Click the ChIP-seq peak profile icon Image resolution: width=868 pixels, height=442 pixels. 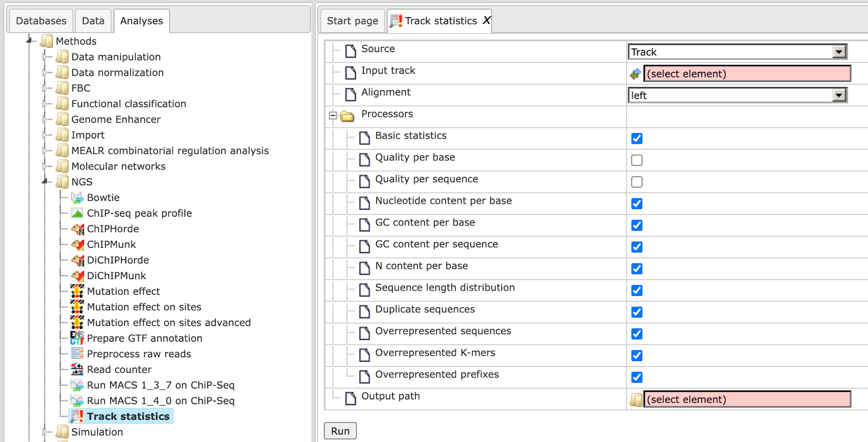click(78, 213)
